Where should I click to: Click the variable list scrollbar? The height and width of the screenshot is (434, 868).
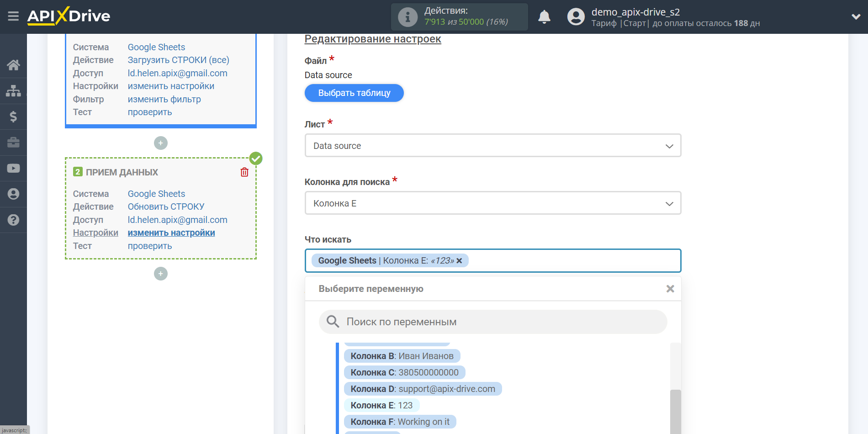click(675, 411)
